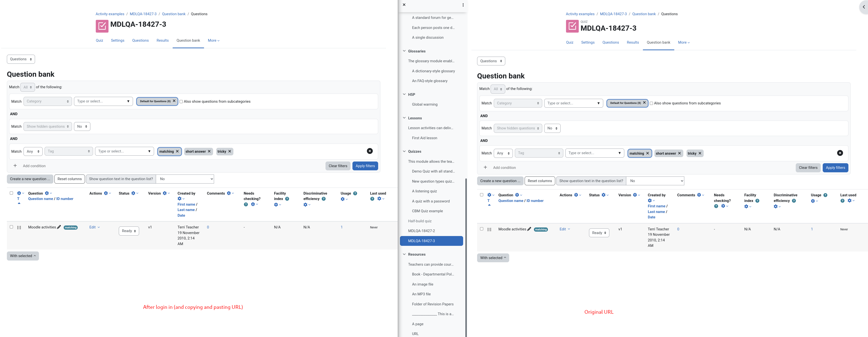Open the Any match dropdown in Original URL view
Image resolution: width=868 pixels, height=337 pixels.
(x=503, y=153)
